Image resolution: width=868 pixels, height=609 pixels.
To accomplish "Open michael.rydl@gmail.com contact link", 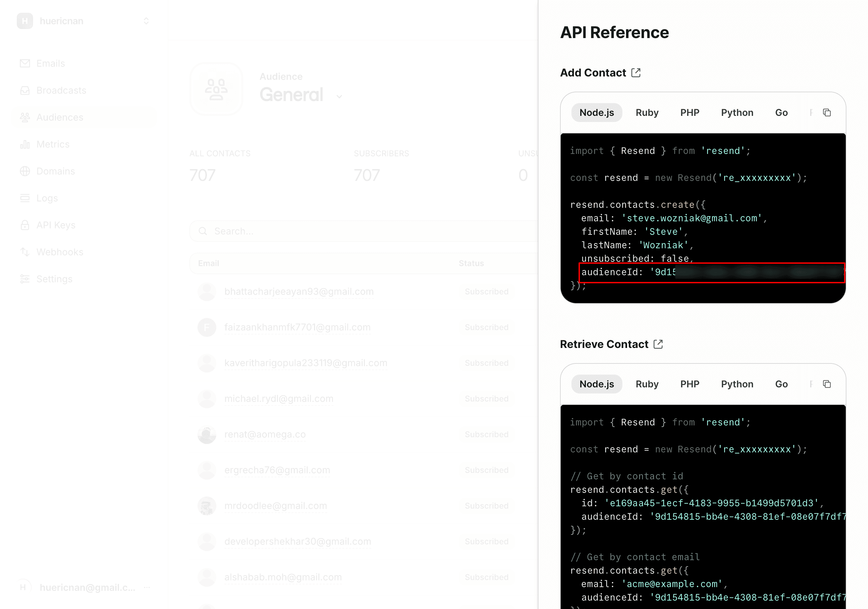I will coord(279,398).
